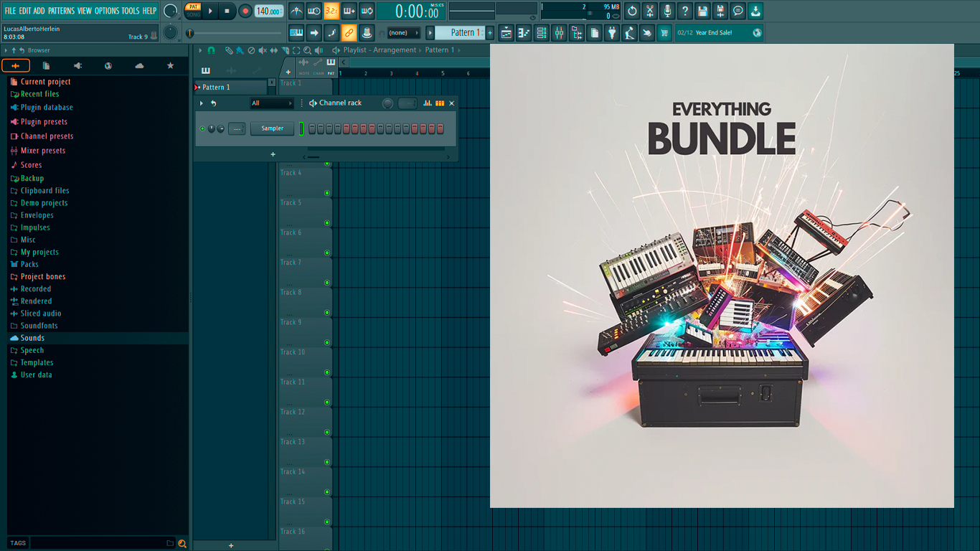Click the Stop button in transport

[x=227, y=11]
